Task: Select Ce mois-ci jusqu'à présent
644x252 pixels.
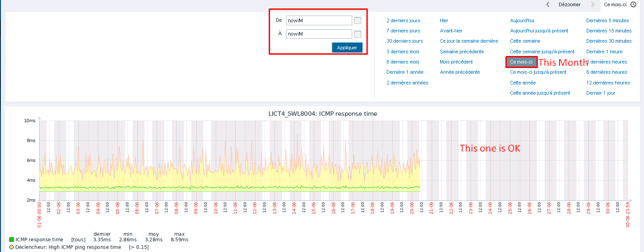Action: (538, 72)
